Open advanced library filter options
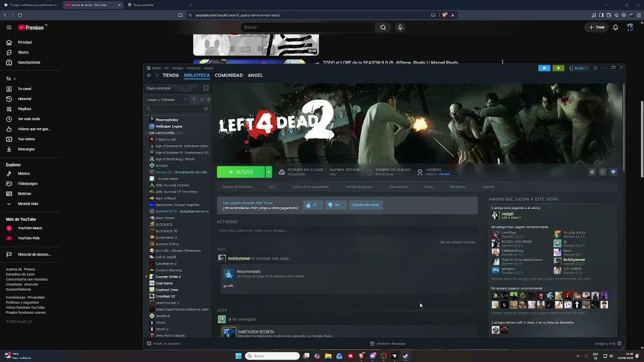Screen dimensions: 644x362 click(206, 109)
